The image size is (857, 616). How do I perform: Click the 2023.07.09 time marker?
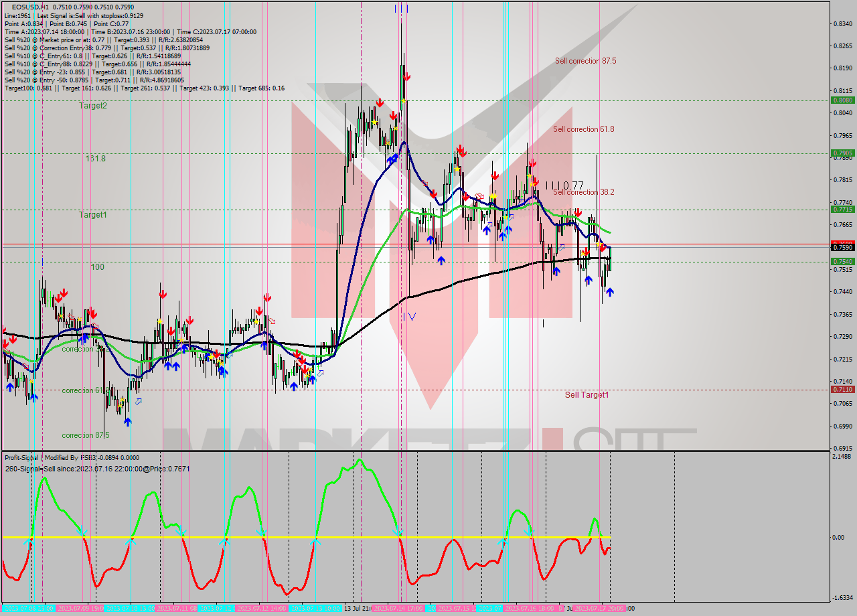pyautogui.click(x=80, y=609)
